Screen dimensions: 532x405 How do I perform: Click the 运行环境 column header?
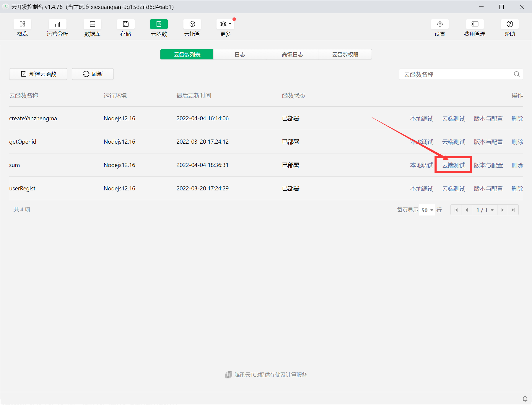pos(115,95)
